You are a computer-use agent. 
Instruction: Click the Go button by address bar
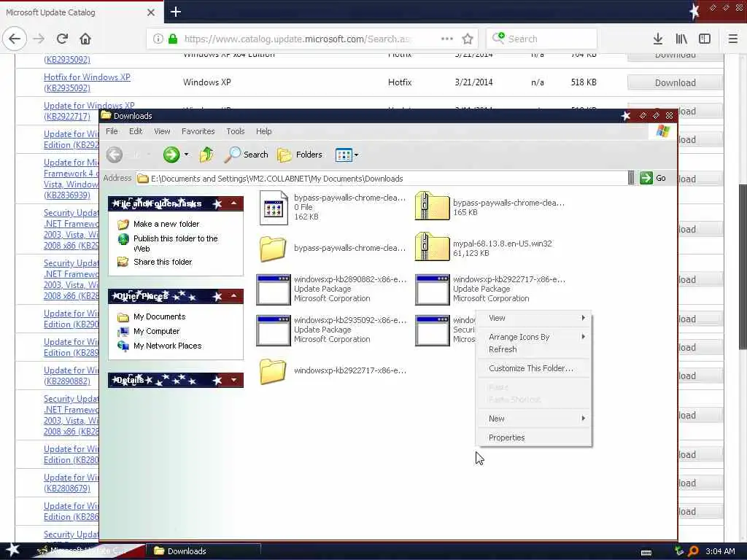pos(653,178)
